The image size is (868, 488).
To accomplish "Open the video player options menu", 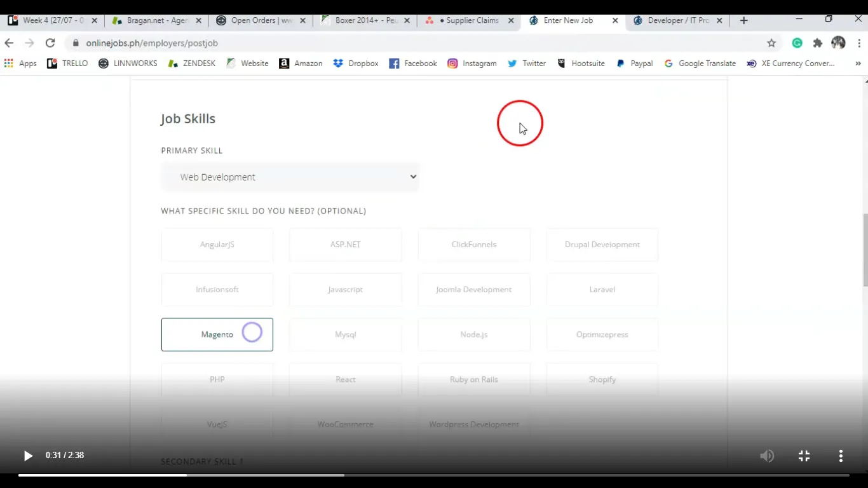I will click(x=841, y=456).
